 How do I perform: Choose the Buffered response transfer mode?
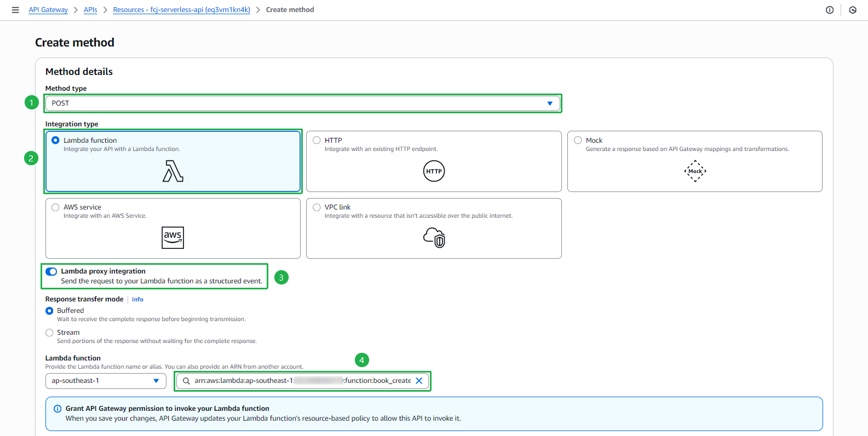coord(49,311)
